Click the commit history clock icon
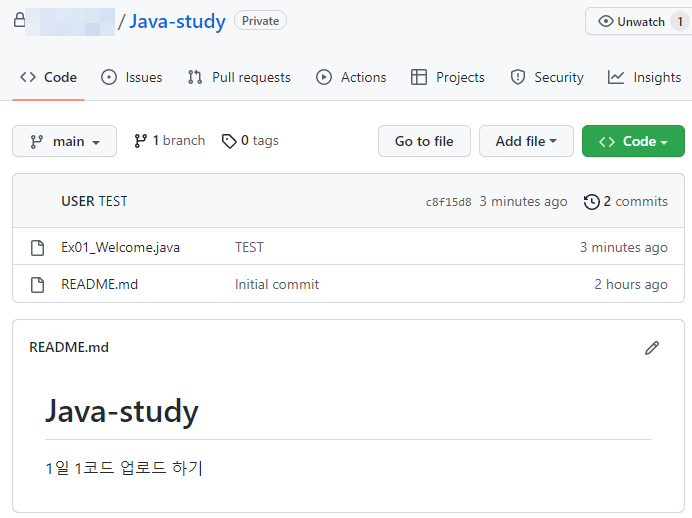Screen dimensions: 692x518 pos(591,202)
